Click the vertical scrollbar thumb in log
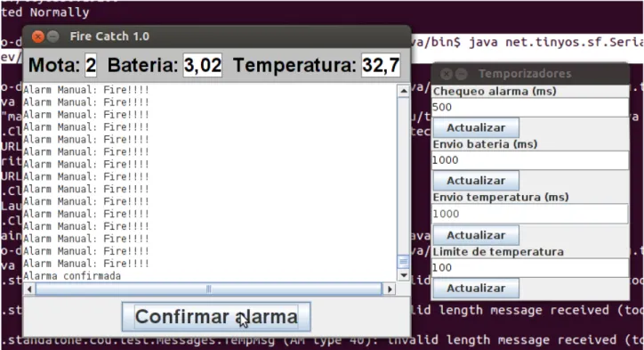644x350 pixels. click(x=403, y=262)
